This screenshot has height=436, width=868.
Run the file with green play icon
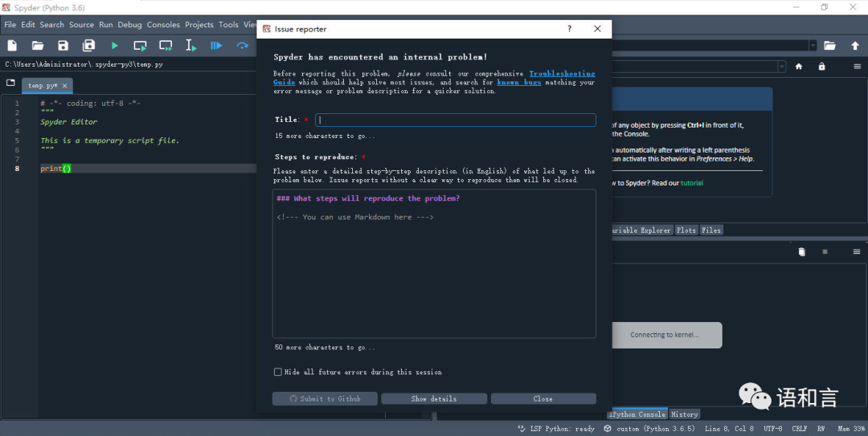click(115, 46)
